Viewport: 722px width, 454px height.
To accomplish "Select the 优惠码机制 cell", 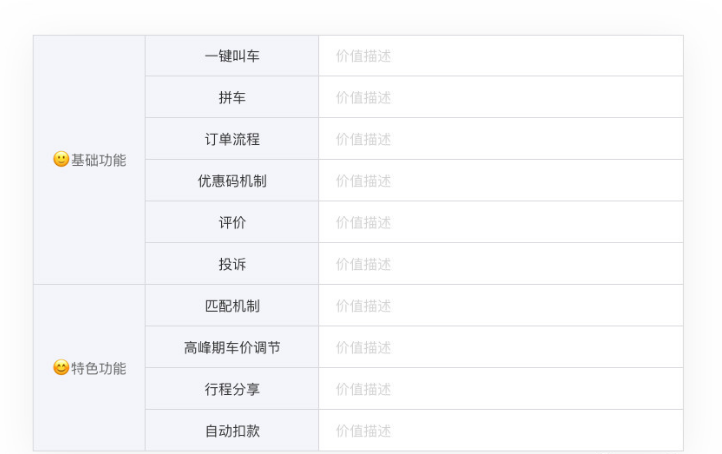I will pos(232,181).
